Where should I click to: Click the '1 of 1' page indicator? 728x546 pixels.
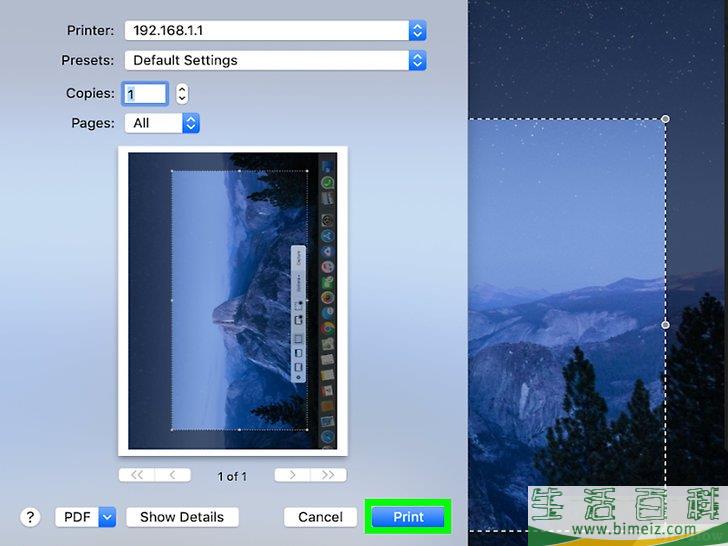click(x=232, y=476)
